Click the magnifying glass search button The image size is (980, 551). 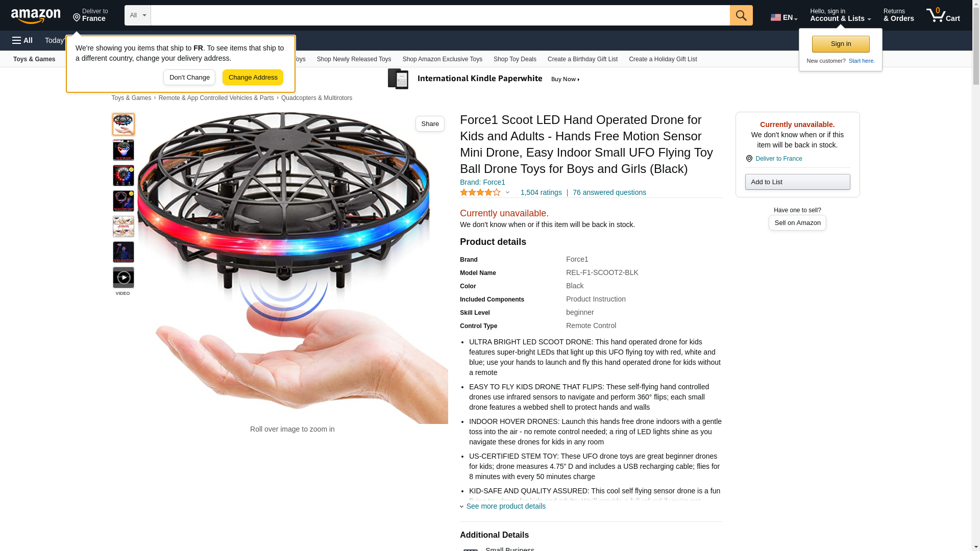click(741, 15)
